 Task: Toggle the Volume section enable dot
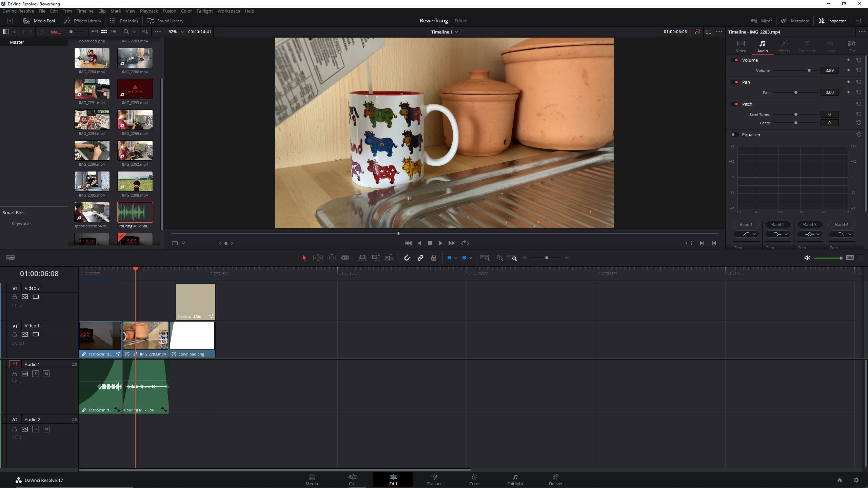735,60
